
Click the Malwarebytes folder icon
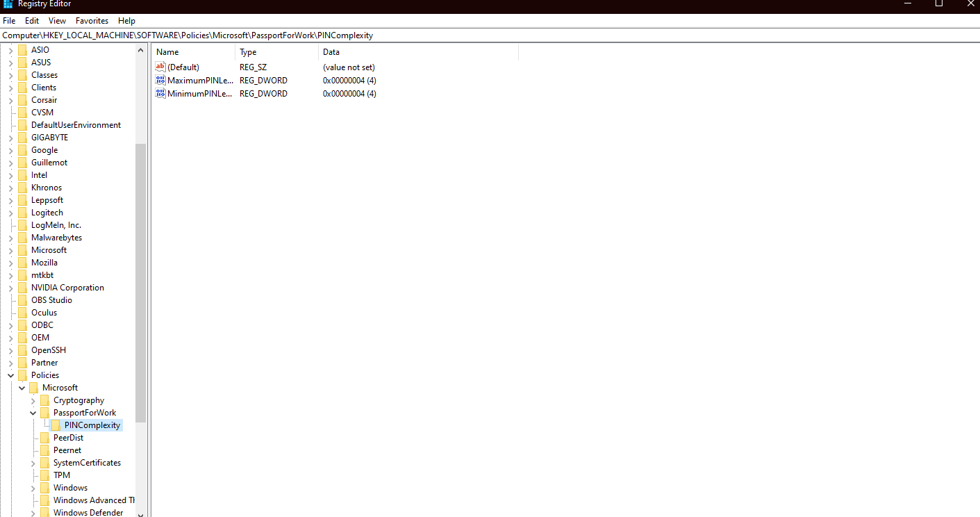point(23,238)
